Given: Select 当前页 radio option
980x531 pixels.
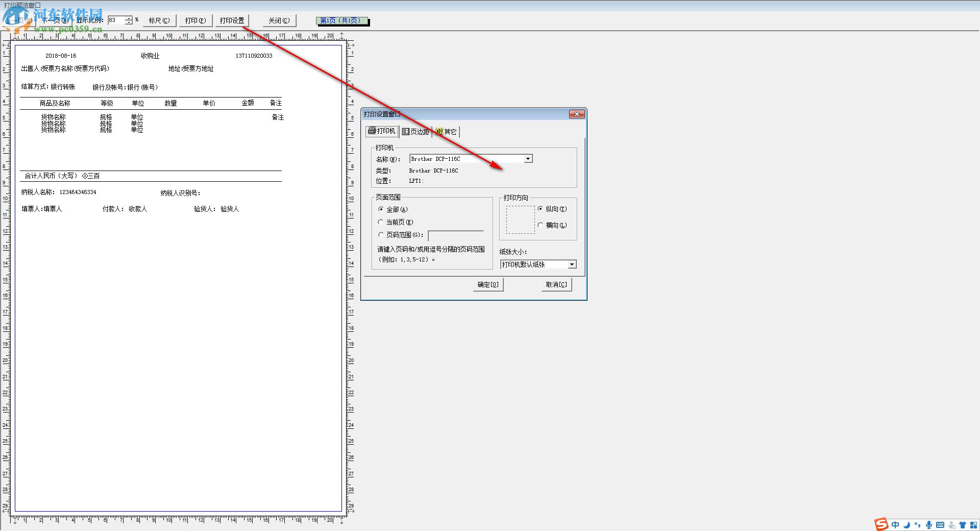Looking at the screenshot, I should (381, 222).
